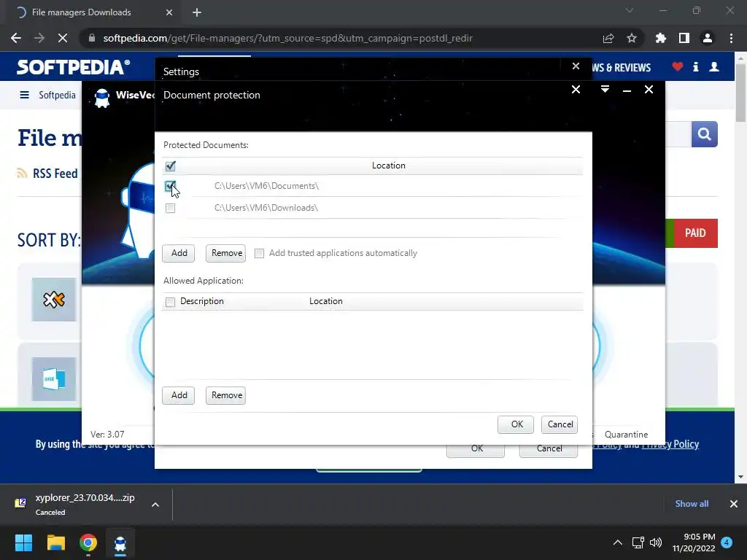
Task: Open a new Chrome tab
Action: click(x=197, y=12)
